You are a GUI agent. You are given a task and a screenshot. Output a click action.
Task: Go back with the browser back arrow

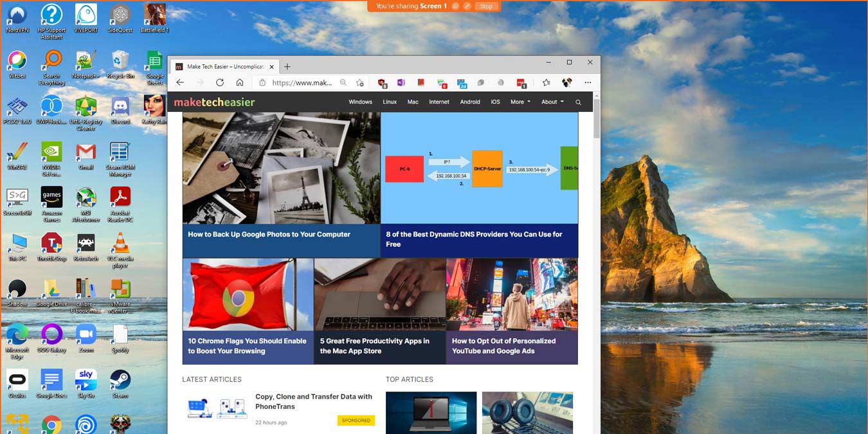coord(180,82)
